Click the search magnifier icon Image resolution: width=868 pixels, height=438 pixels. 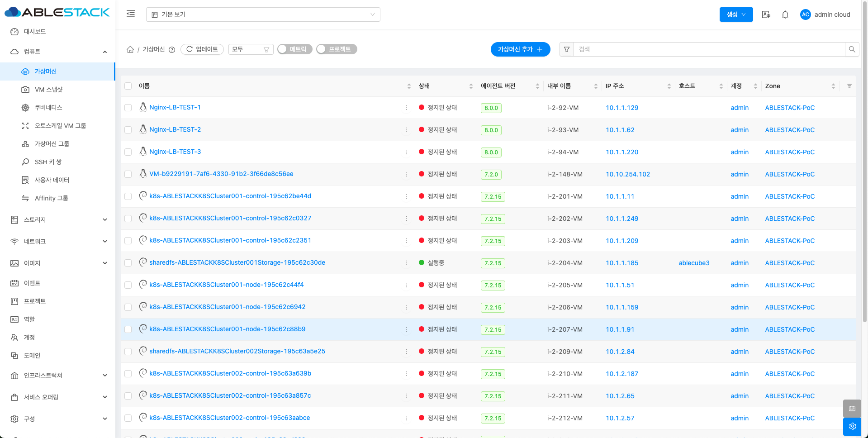[x=852, y=49]
